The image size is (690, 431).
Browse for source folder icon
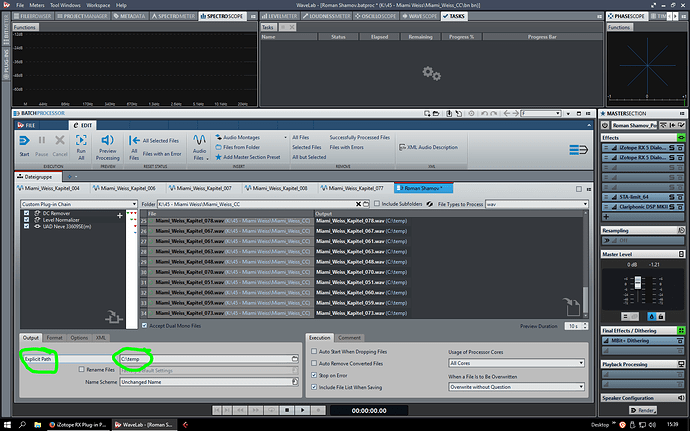[366, 204]
